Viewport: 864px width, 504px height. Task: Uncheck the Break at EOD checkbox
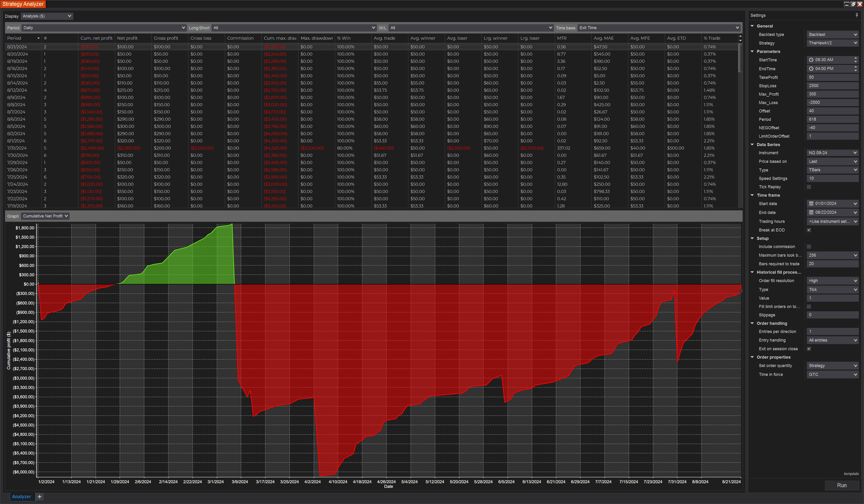click(809, 230)
